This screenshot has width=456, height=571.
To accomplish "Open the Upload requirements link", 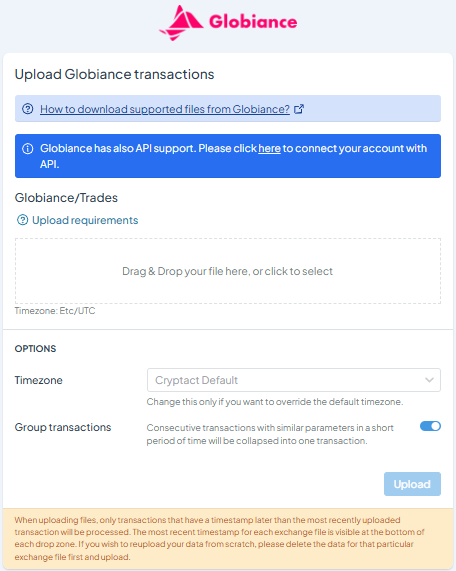I will tap(85, 220).
